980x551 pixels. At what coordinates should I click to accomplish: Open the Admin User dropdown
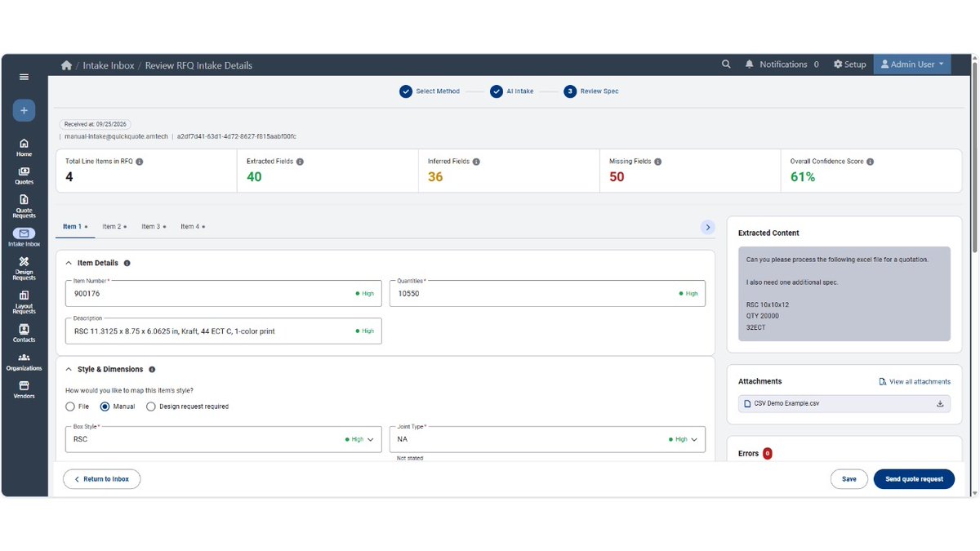point(911,64)
